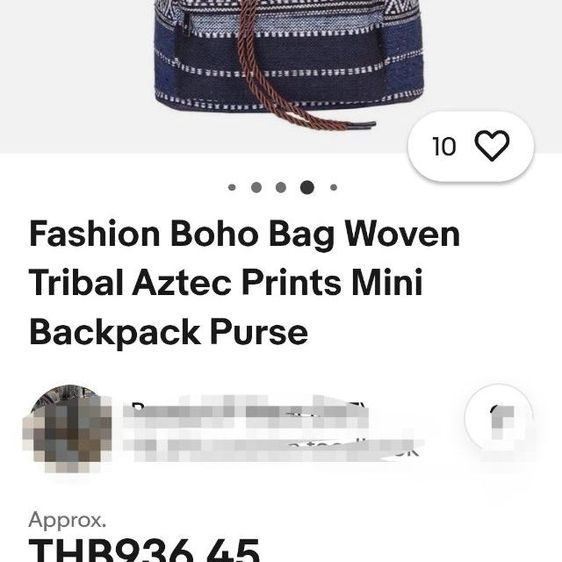
Task: Click the THB936.45 price
Action: click(144, 550)
